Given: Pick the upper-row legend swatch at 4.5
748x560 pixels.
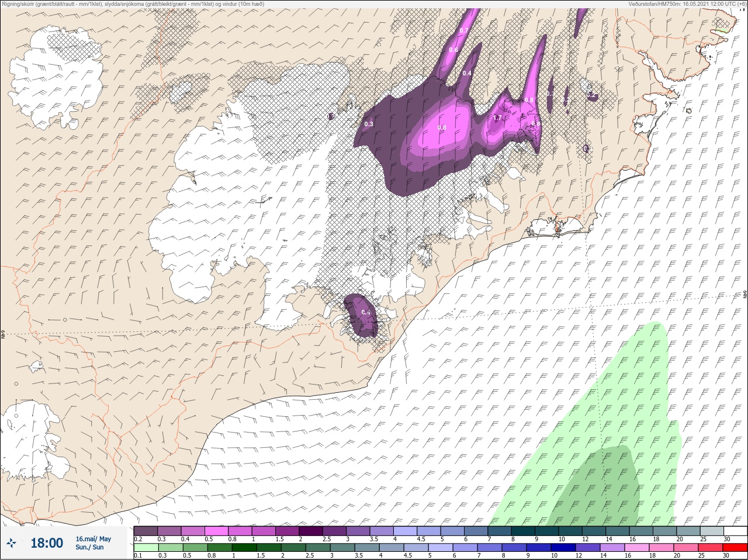Looking at the screenshot, I should click(x=430, y=531).
